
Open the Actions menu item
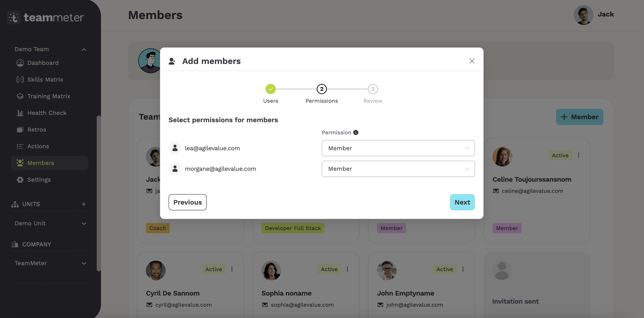(38, 146)
